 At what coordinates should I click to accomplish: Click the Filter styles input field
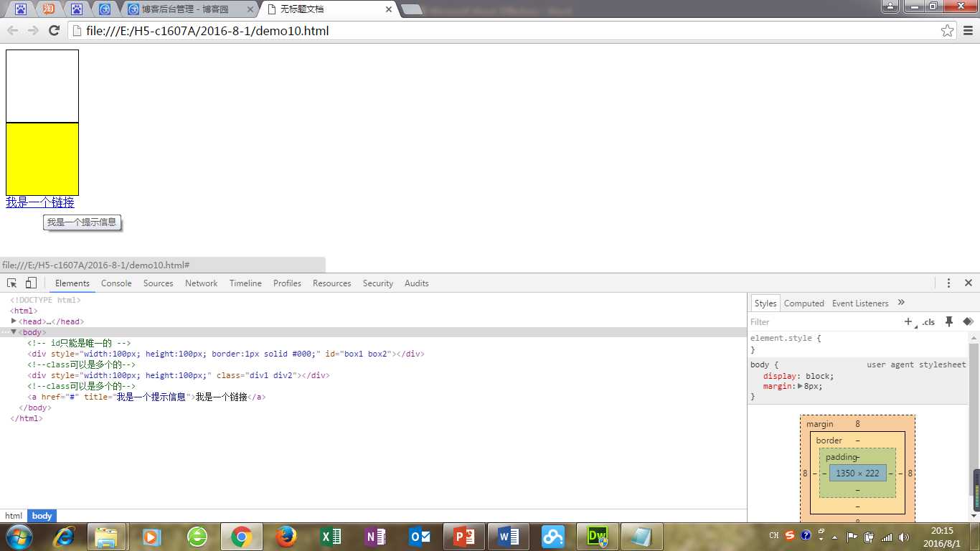point(823,322)
